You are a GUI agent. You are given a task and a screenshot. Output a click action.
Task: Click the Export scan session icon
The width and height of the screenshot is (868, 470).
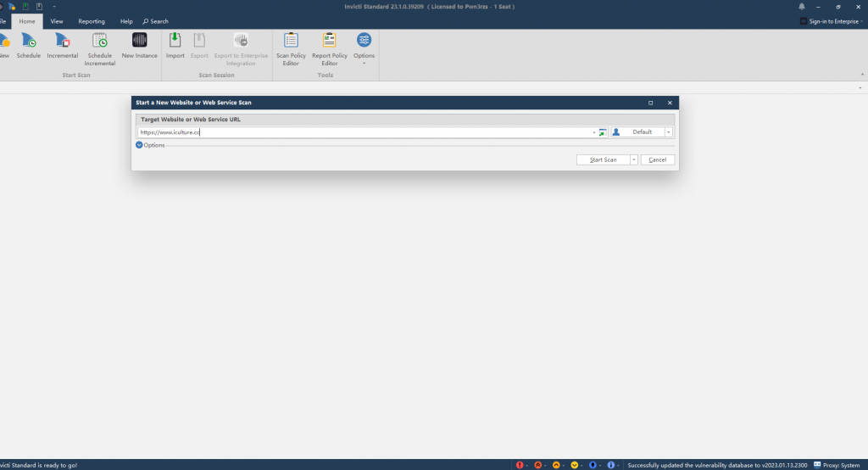199,46
